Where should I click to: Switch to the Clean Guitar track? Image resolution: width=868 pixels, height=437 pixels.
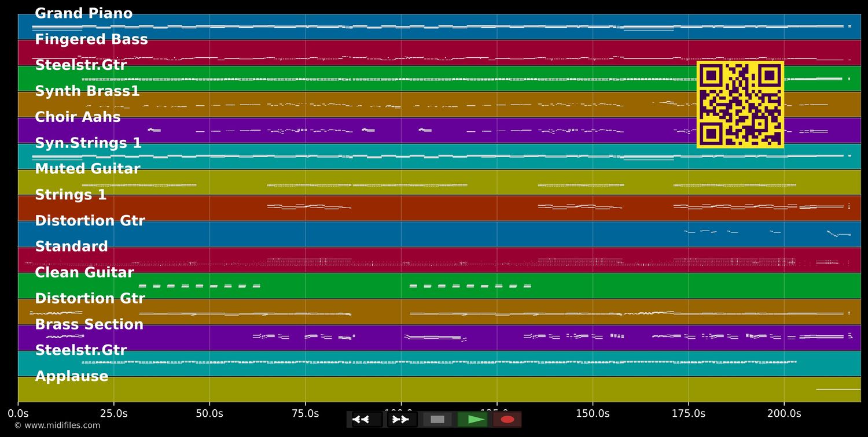(x=84, y=272)
